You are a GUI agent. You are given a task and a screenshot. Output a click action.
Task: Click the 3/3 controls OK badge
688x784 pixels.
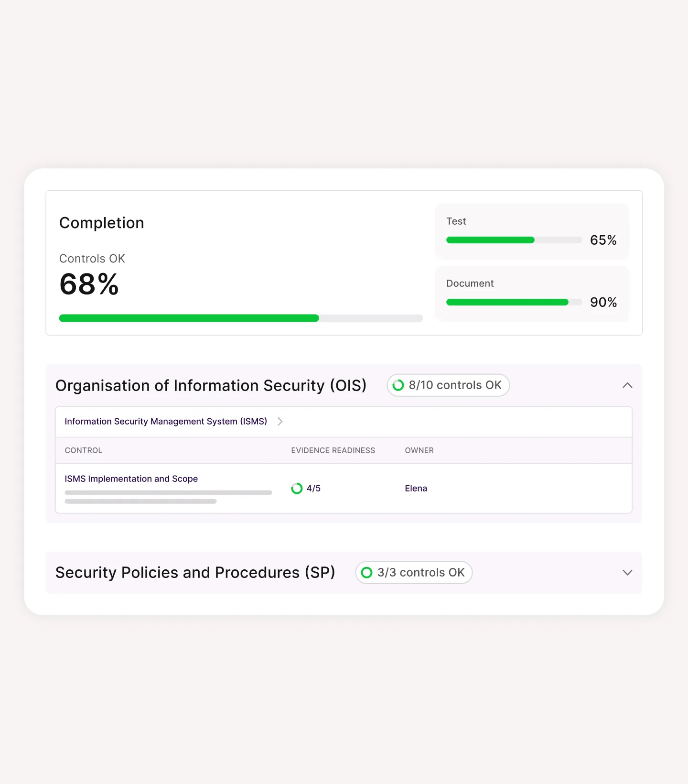(x=414, y=572)
